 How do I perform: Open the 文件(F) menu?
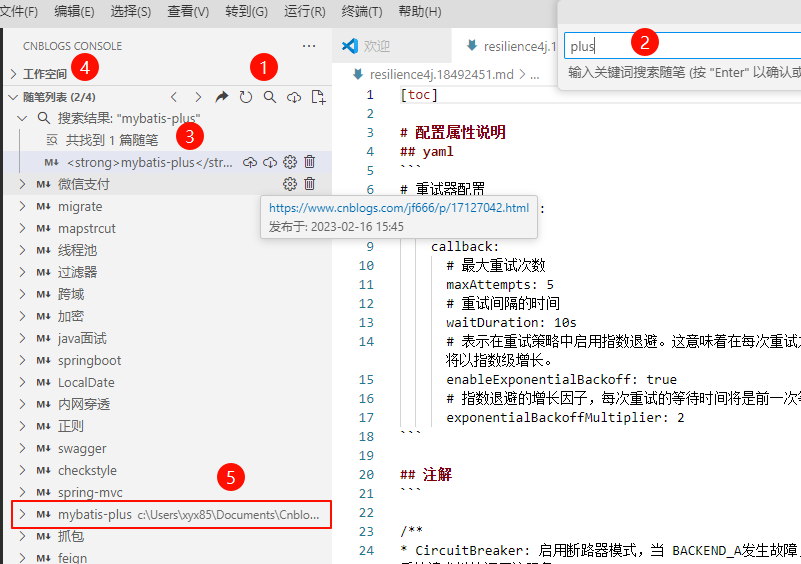pos(19,11)
